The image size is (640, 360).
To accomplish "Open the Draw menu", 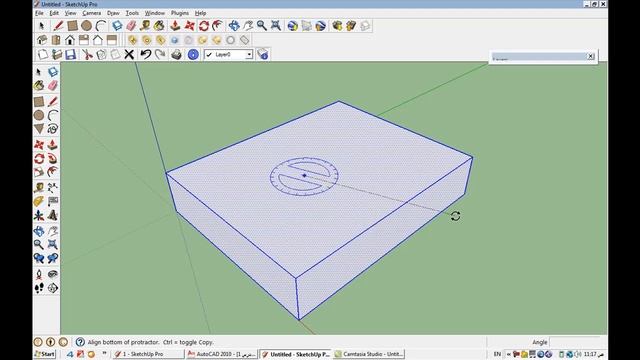I will [113, 13].
